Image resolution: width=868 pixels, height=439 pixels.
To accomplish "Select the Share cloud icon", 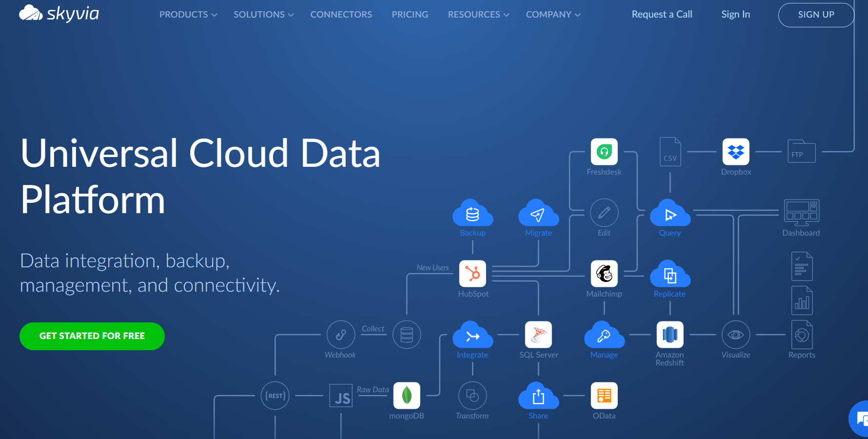I will [538, 396].
